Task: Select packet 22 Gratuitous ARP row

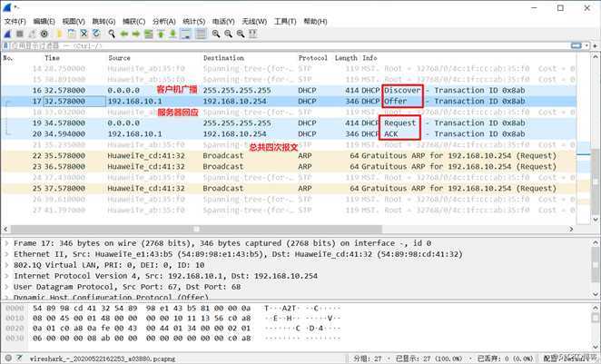Action: point(288,155)
